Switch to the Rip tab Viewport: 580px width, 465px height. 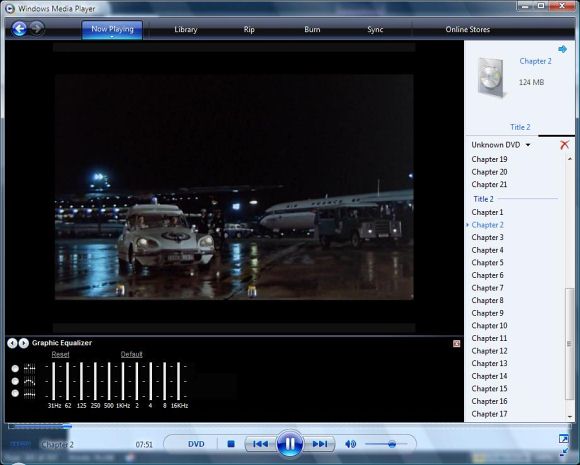(x=249, y=30)
